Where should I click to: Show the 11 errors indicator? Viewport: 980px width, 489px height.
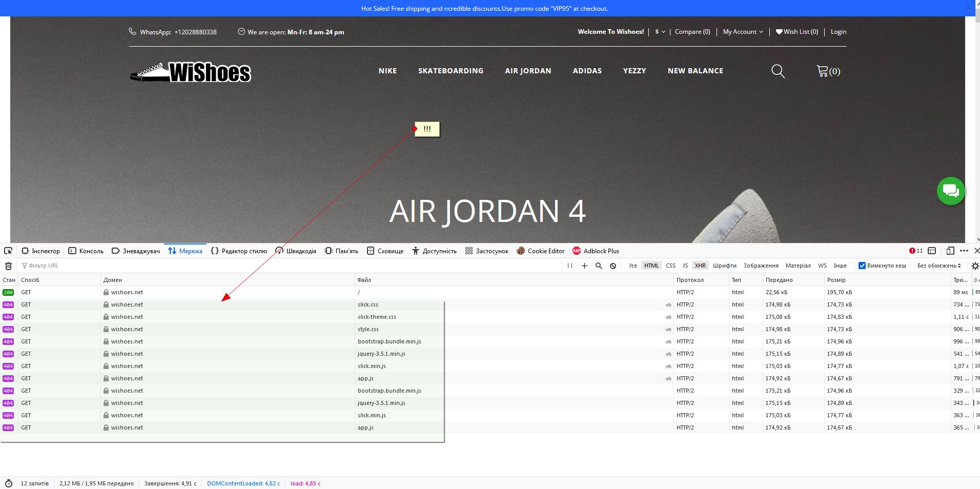click(x=916, y=251)
